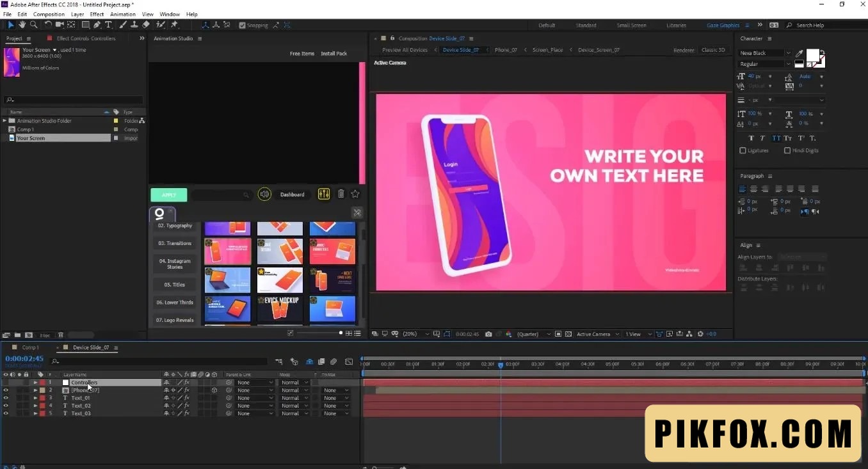Open the (Quarter) resolution dropdown
Viewport: 868px width, 469px height.
pyautogui.click(x=533, y=334)
